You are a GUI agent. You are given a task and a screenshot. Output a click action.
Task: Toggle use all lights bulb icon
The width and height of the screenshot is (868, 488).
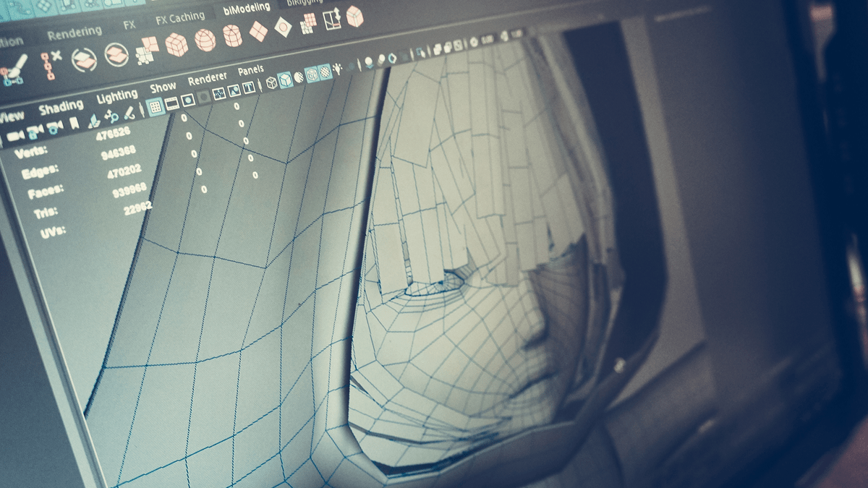tap(338, 69)
